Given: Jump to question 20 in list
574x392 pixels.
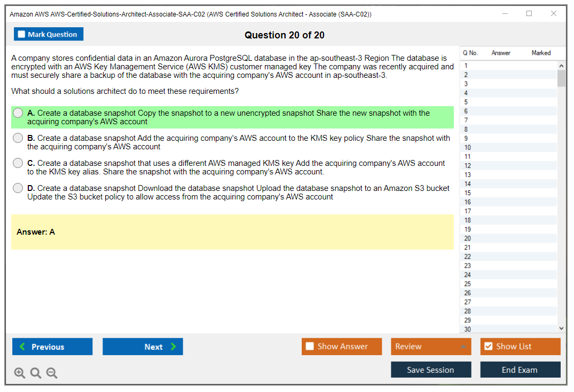Looking at the screenshot, I should tap(468, 238).
